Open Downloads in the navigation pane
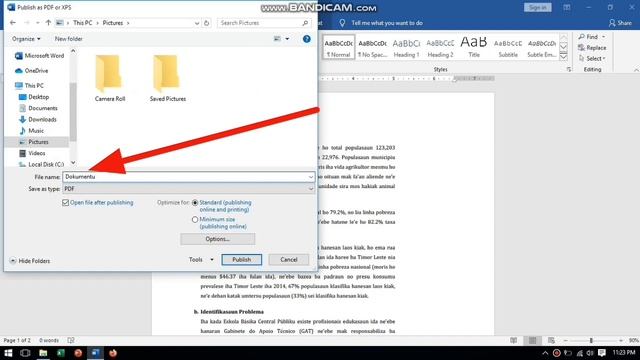 (x=38, y=119)
